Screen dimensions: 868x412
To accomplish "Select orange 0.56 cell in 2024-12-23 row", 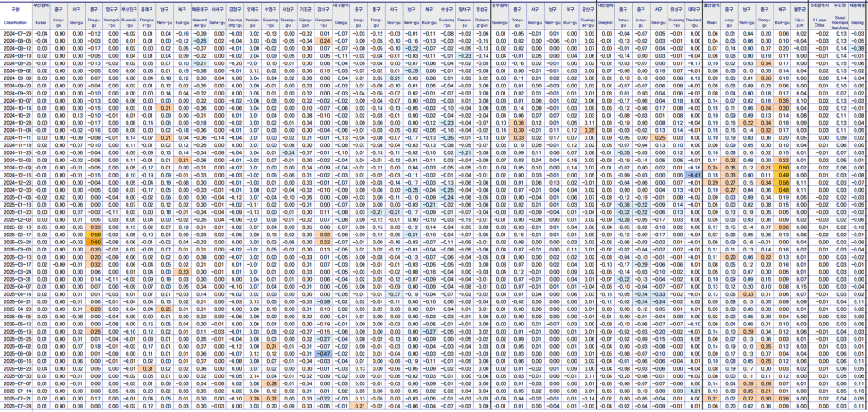I will 782,182.
